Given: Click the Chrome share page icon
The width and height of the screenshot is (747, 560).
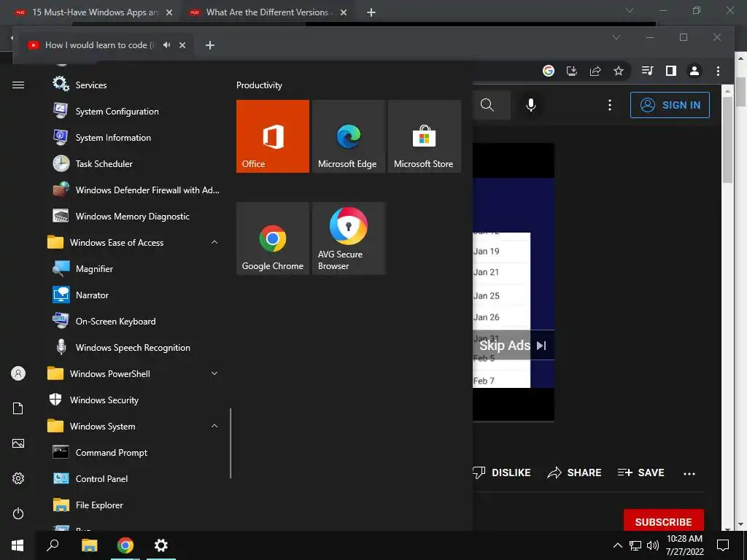Looking at the screenshot, I should click(x=595, y=71).
